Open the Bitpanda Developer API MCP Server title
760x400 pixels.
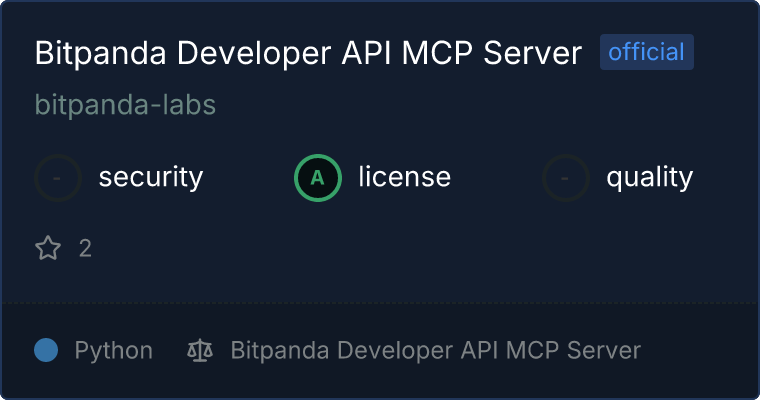point(308,54)
